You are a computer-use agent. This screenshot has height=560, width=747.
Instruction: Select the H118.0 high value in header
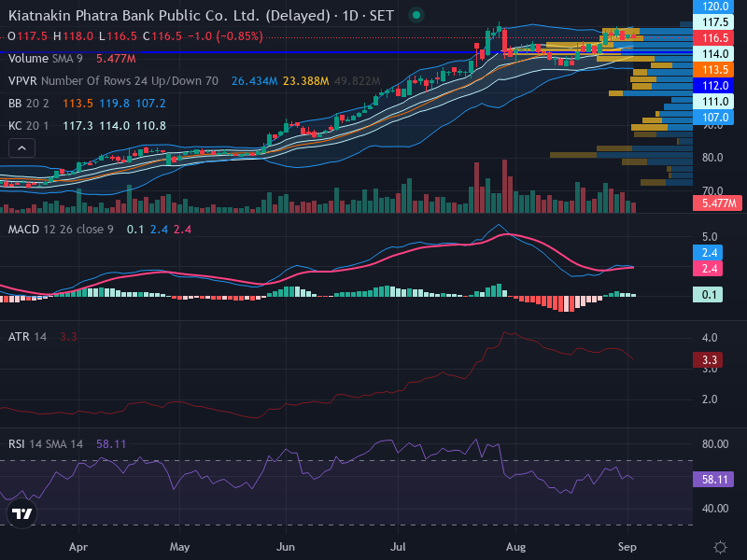[x=73, y=36]
